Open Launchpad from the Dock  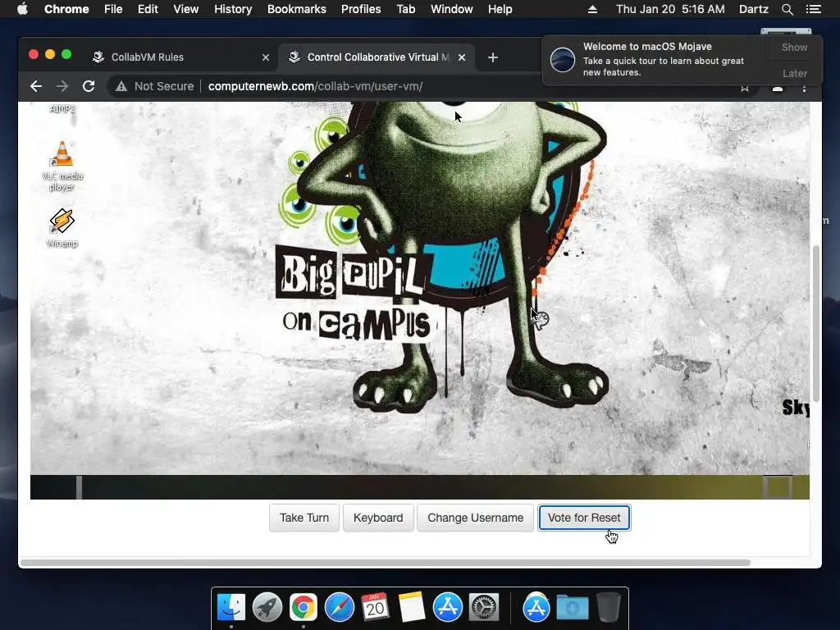tap(267, 608)
